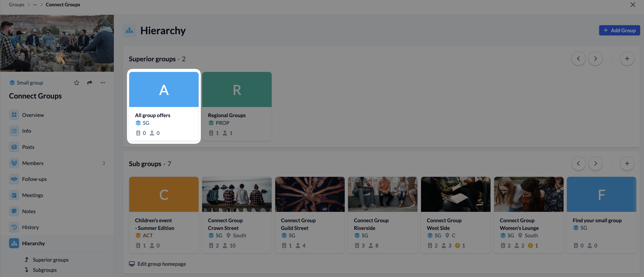Click the Meetings calendar icon

[14, 195]
